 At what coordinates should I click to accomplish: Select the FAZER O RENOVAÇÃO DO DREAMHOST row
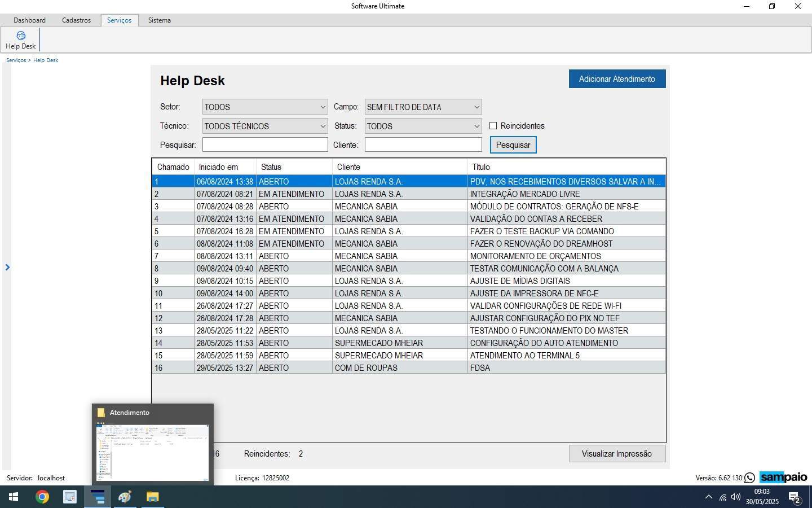[x=409, y=244]
